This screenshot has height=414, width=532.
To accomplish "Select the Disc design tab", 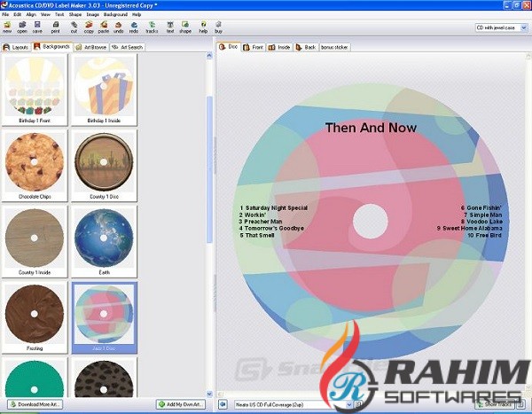I will coord(229,46).
